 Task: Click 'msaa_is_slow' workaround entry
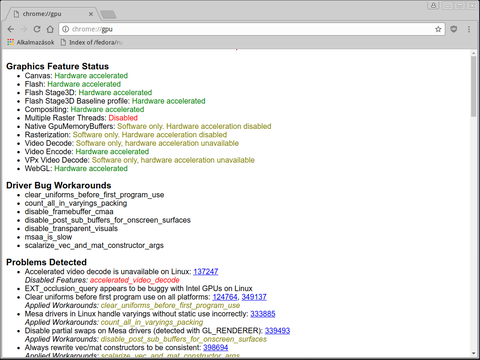48,237
